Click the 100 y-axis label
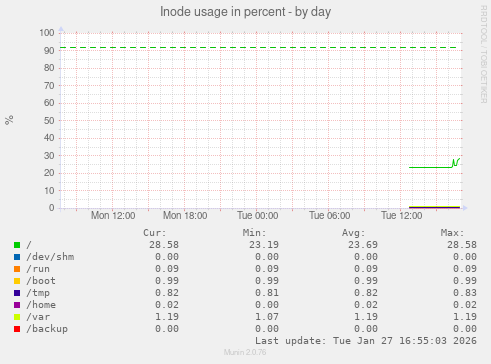Viewport: 491px width, 364px height. click(47, 33)
